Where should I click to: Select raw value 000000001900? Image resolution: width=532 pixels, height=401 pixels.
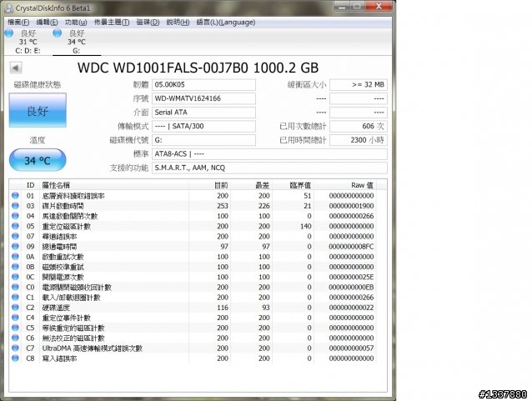click(x=351, y=206)
